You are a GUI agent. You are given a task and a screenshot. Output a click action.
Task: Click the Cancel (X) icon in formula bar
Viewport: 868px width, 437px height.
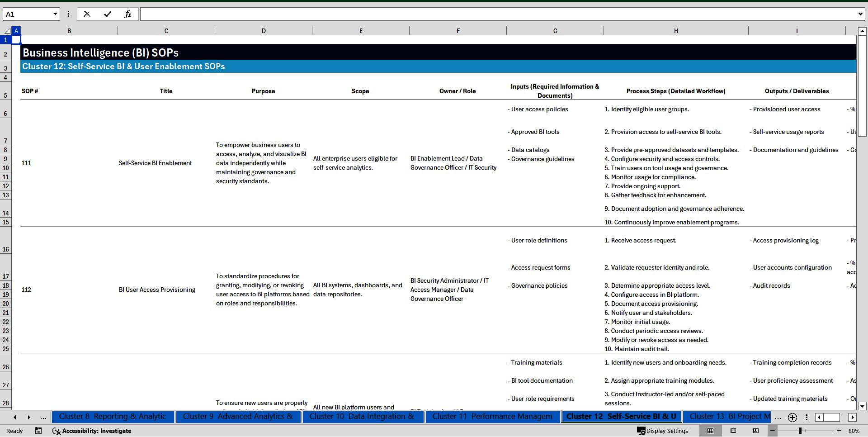[87, 14]
